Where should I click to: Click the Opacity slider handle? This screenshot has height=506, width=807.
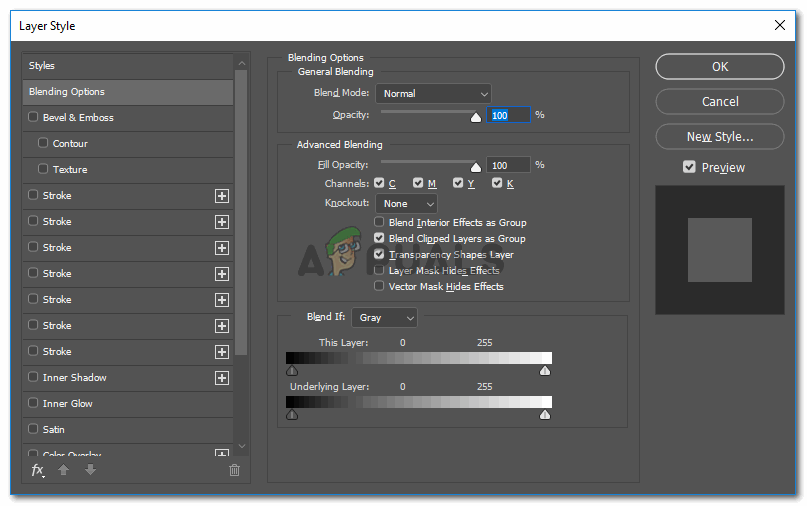point(476,117)
